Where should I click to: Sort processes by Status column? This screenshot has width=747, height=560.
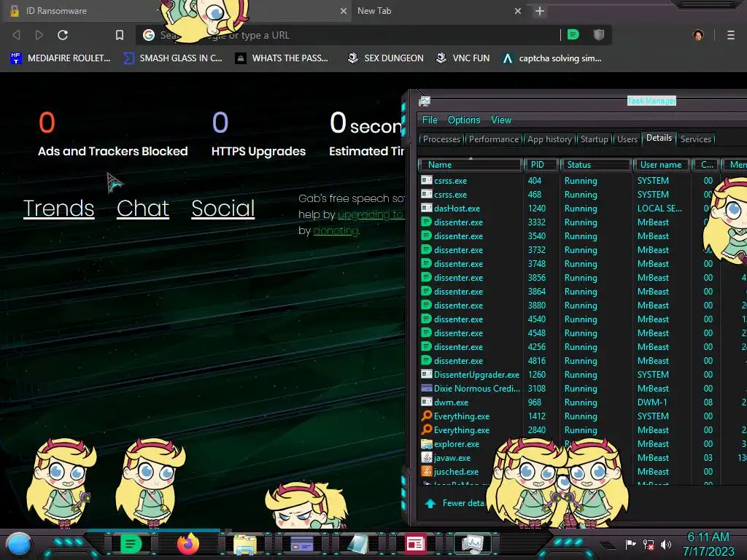595,165
